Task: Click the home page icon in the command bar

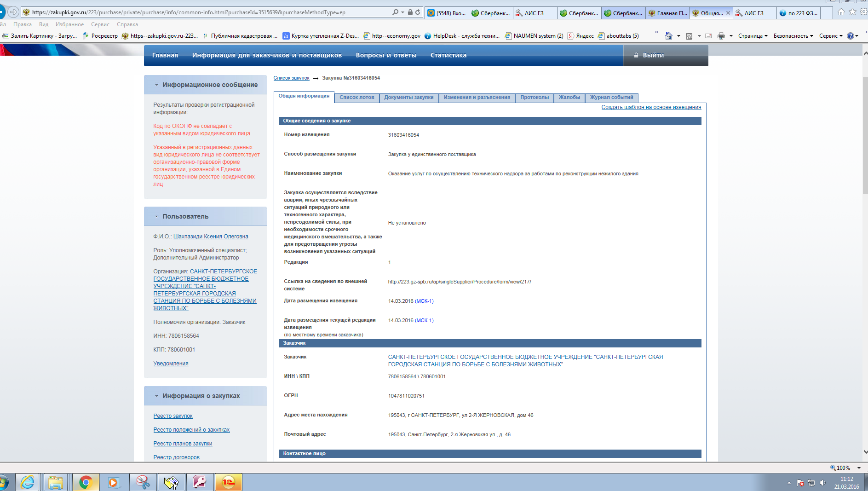Action: 669,36
